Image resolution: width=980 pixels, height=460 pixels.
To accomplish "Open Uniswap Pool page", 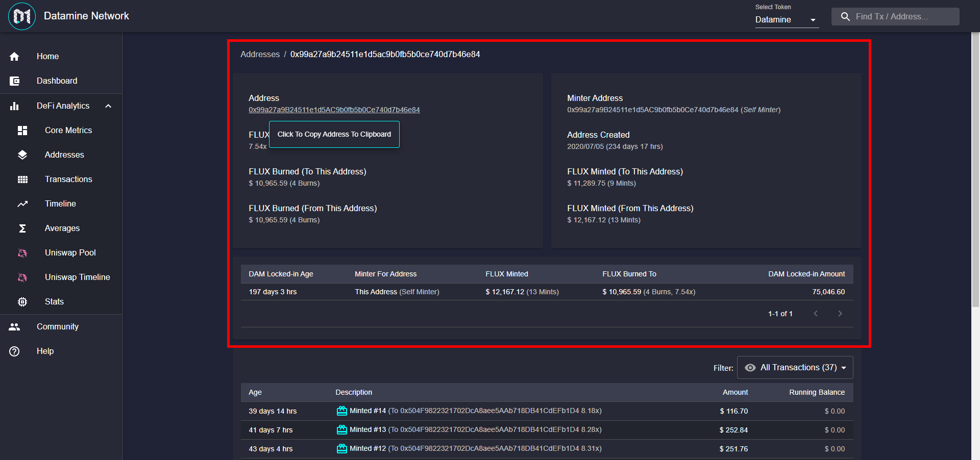I will point(61,253).
